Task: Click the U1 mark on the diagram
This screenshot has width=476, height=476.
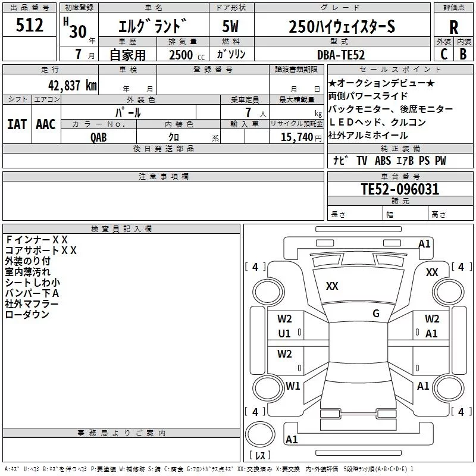Action: click(284, 333)
